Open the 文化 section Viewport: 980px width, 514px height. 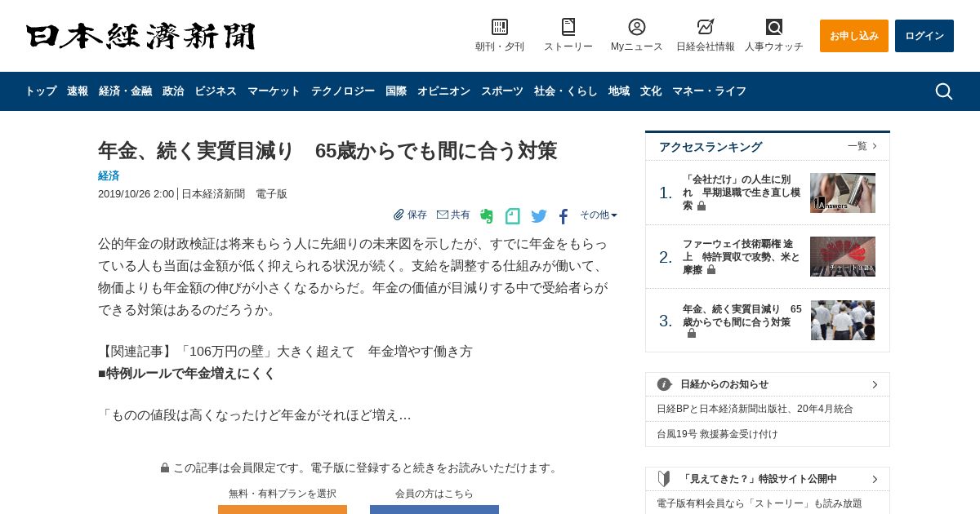coord(651,91)
